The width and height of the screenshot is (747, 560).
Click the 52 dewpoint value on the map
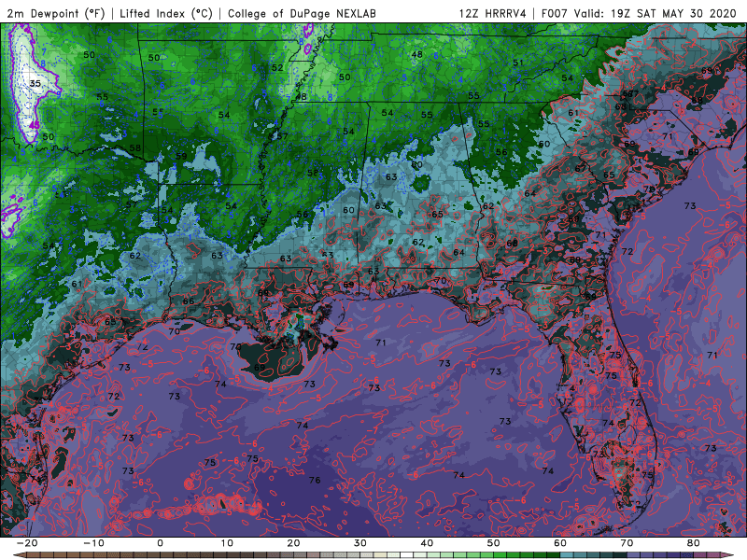coord(277,67)
